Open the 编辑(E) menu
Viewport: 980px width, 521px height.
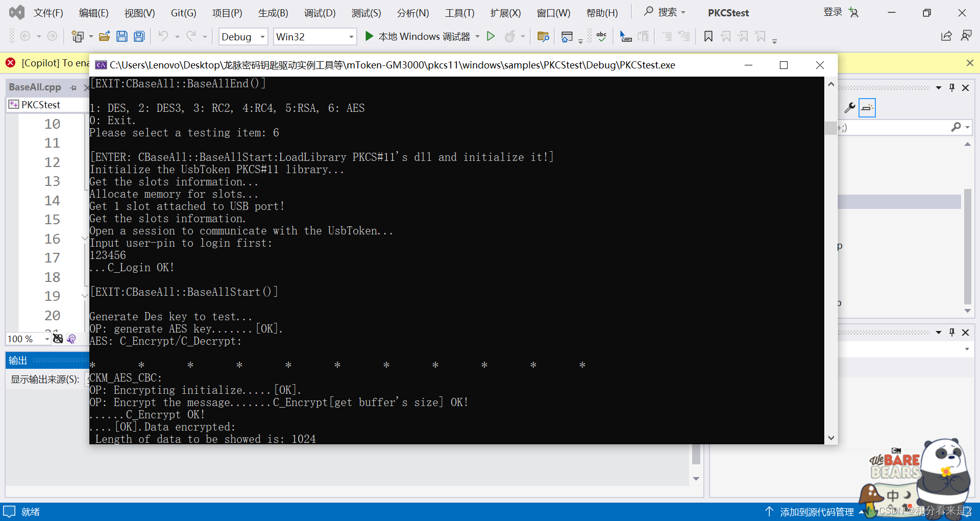tap(94, 13)
